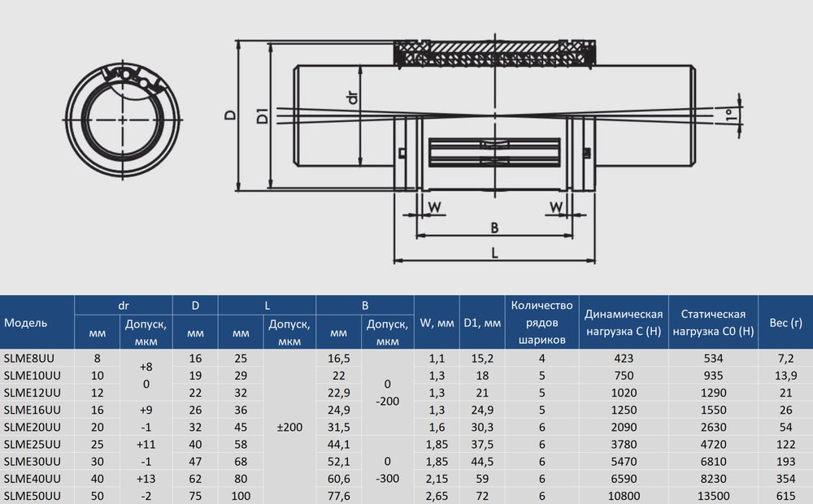Screen dimensions: 813x504
Task: Click the static load value 8230
Action: (x=713, y=478)
